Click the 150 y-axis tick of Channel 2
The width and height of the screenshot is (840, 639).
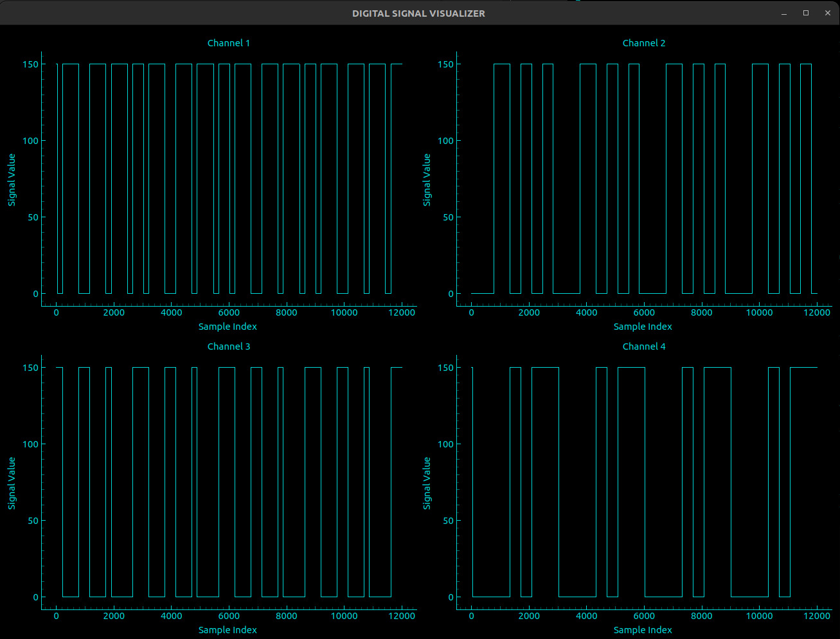click(x=445, y=64)
